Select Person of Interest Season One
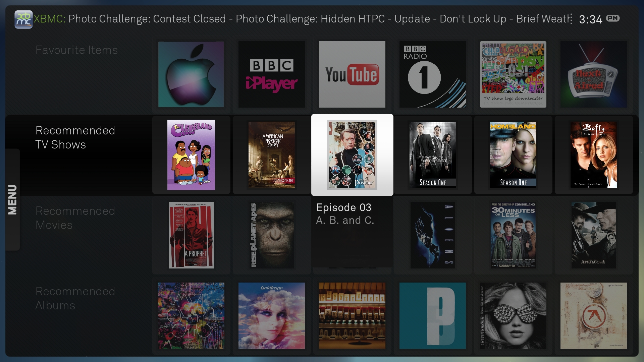This screenshot has width=644, height=362. point(432,155)
